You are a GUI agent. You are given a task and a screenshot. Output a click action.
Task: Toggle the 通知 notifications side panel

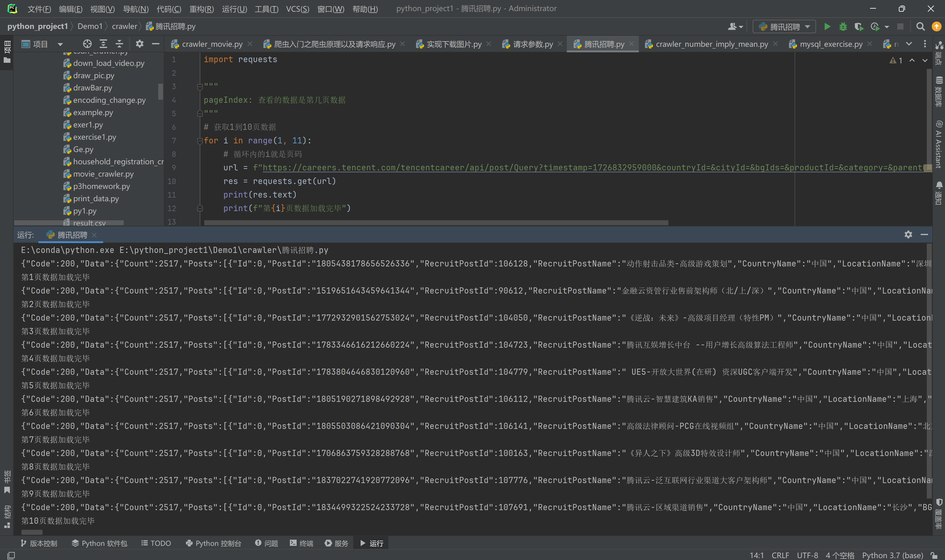[x=939, y=193]
